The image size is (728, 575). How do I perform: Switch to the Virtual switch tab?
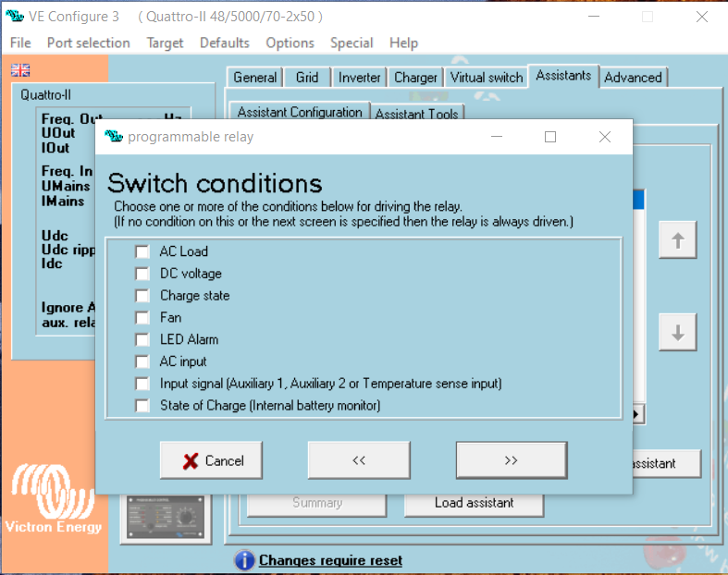click(x=487, y=77)
